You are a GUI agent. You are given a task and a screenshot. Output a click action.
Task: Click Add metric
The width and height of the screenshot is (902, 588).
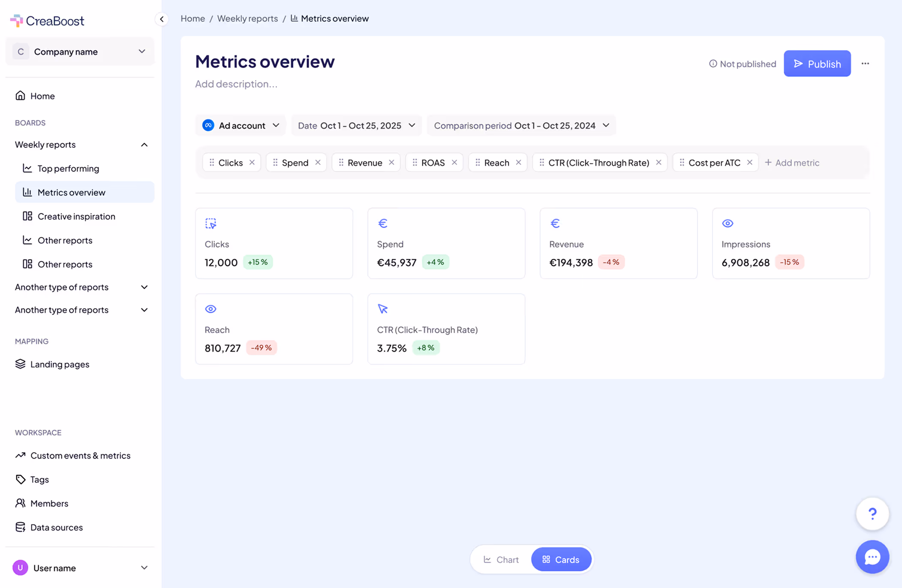792,162
